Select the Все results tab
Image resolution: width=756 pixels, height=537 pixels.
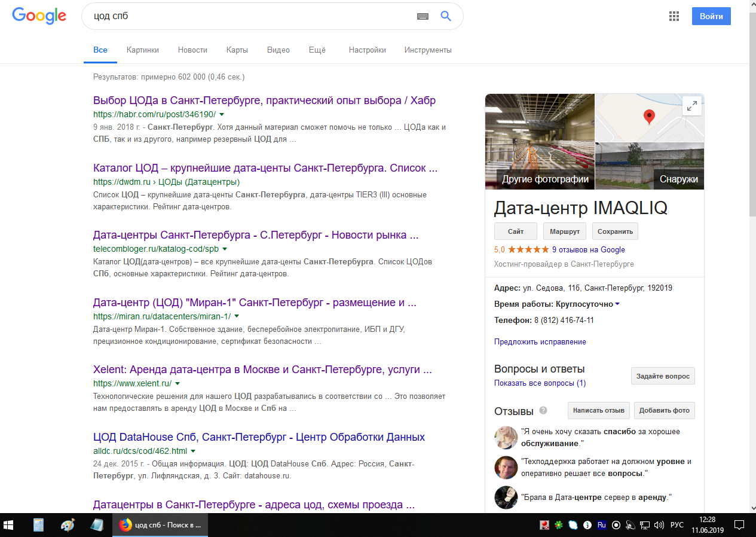(x=100, y=50)
